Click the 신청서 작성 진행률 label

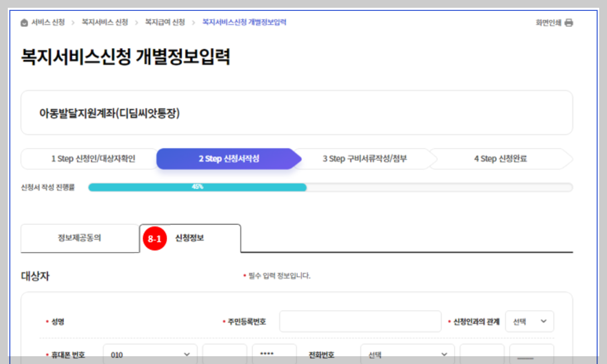pyautogui.click(x=48, y=187)
